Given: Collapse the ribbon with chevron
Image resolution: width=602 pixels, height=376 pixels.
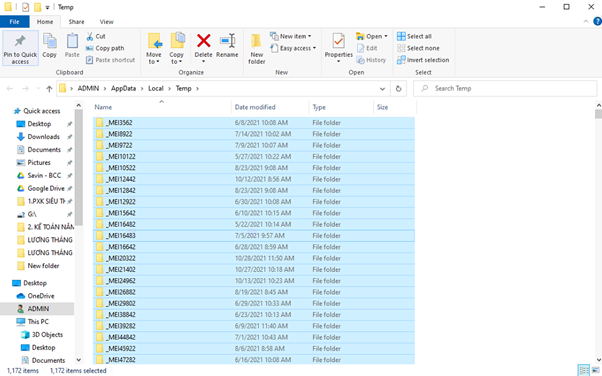Looking at the screenshot, I should 585,22.
